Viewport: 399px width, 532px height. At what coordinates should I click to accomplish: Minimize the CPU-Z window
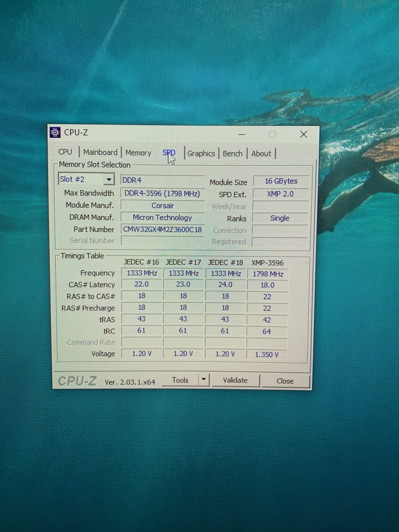[242, 134]
